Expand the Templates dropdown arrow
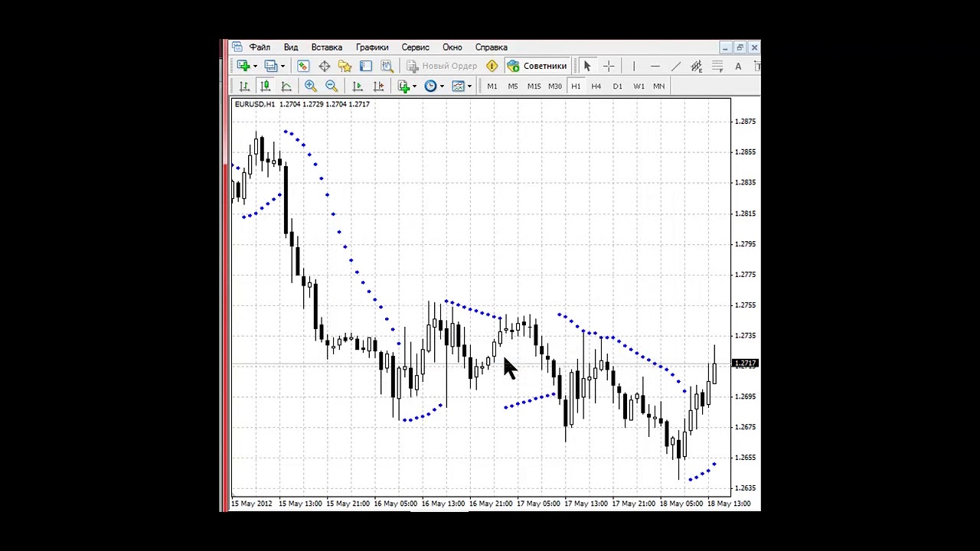 [469, 86]
